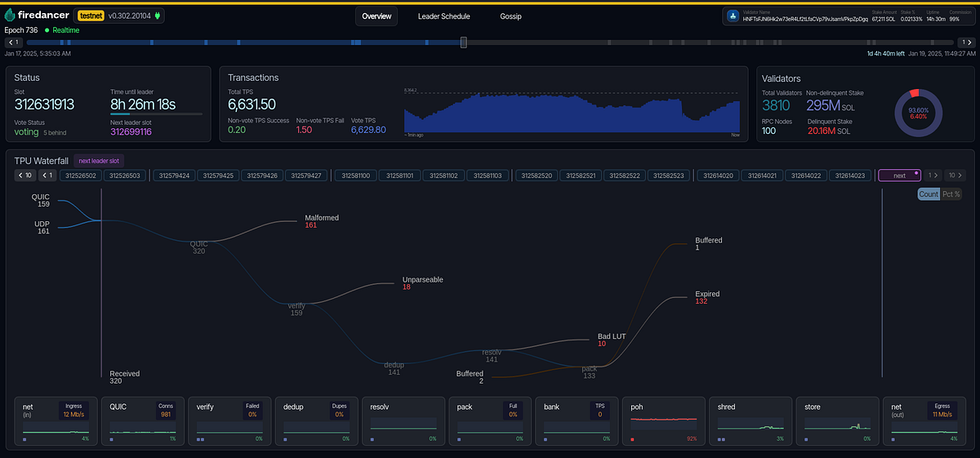Go back 10 leader slots in waterfall
980x458 pixels.
point(24,175)
